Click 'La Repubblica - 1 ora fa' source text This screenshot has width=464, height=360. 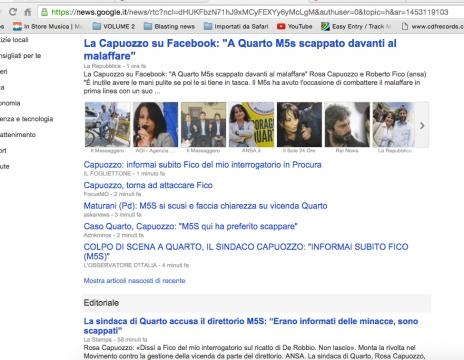(115, 66)
